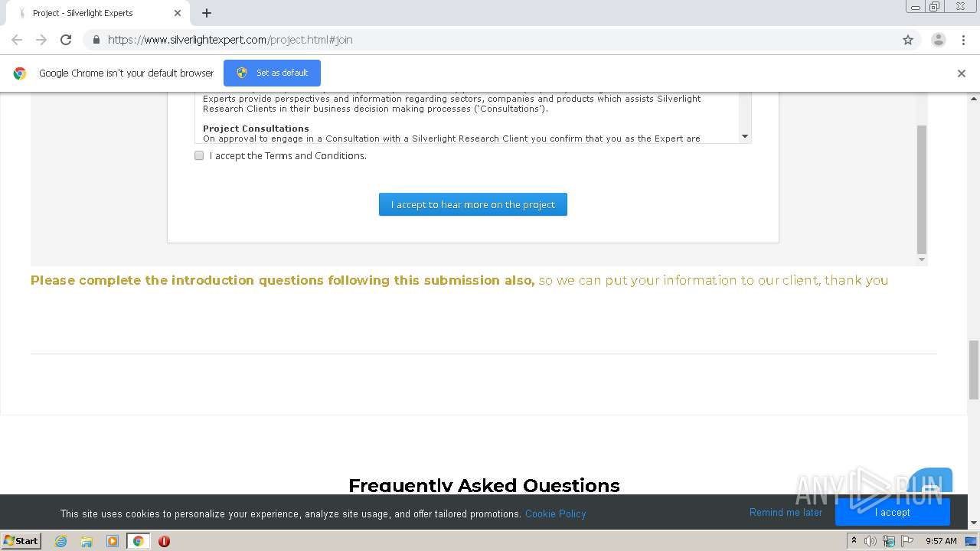Click the padlock site info icon
This screenshot has height=551, width=980.
tap(96, 40)
